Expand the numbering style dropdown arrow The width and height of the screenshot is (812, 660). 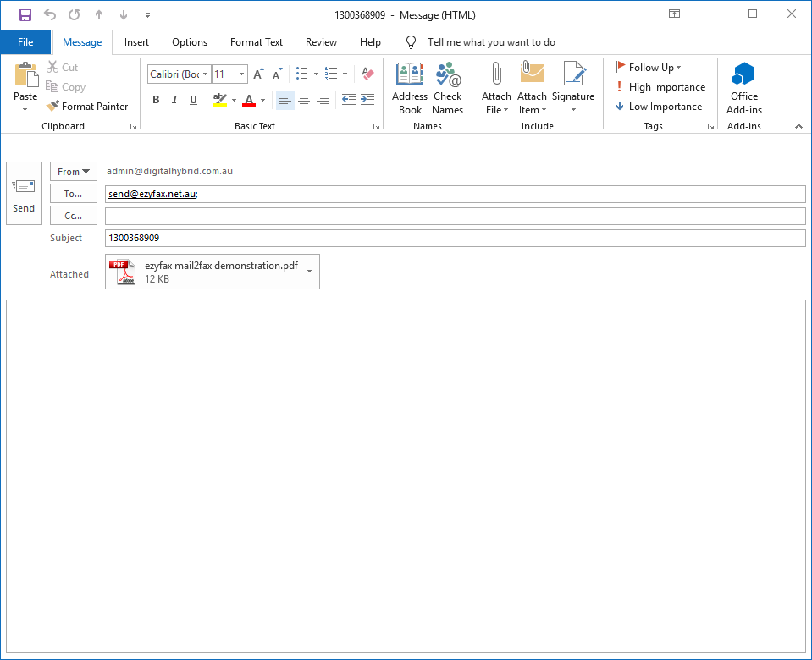point(345,74)
